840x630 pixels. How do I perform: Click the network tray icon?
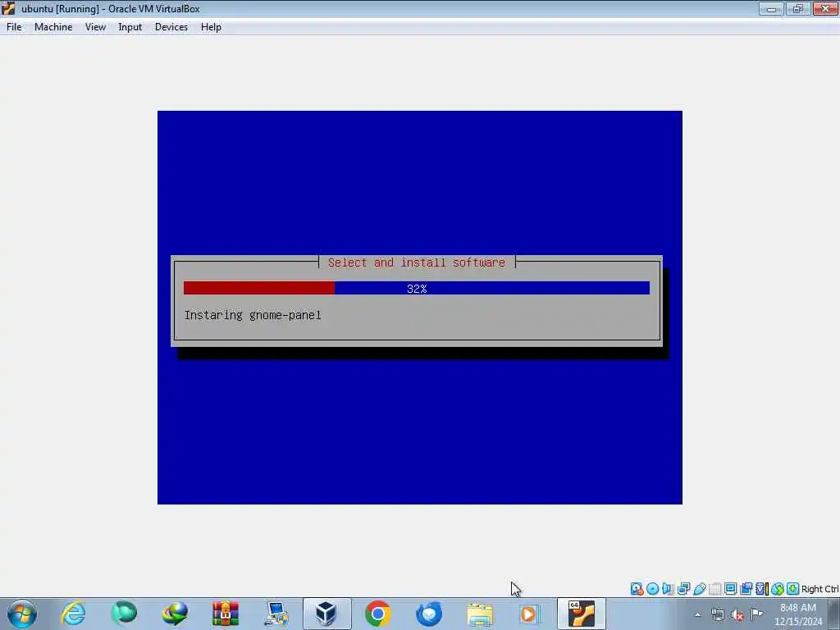718,614
